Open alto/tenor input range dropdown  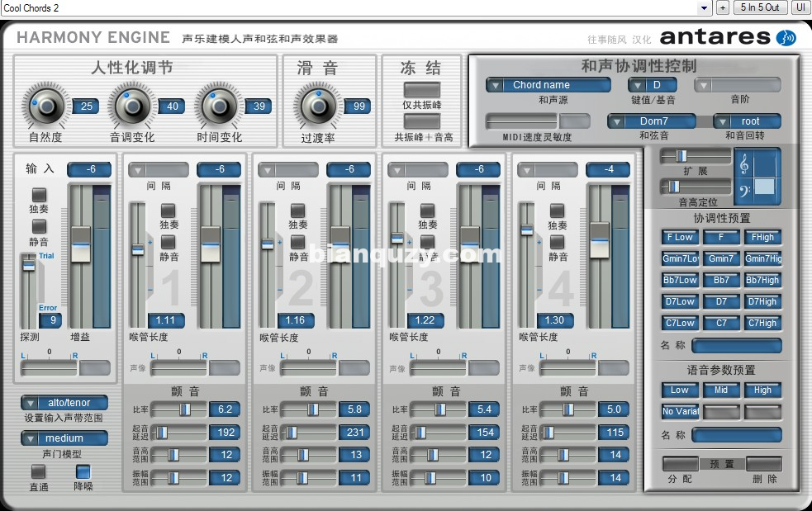click(64, 403)
